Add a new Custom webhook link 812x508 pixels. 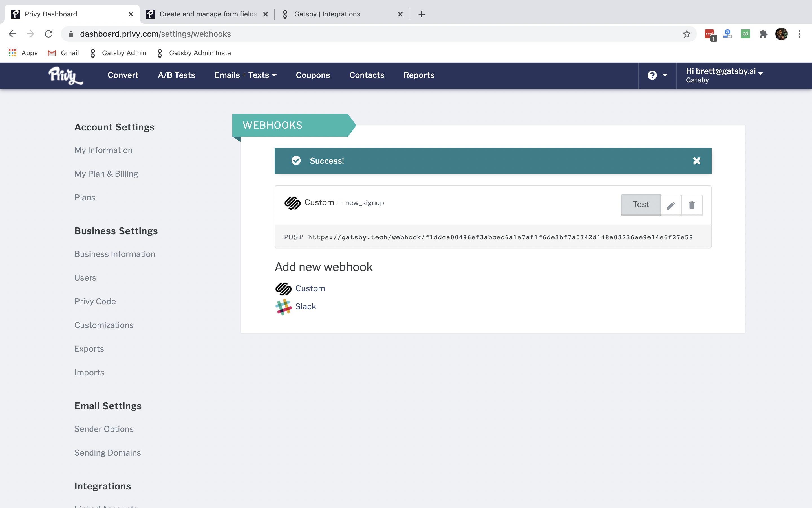[310, 289]
